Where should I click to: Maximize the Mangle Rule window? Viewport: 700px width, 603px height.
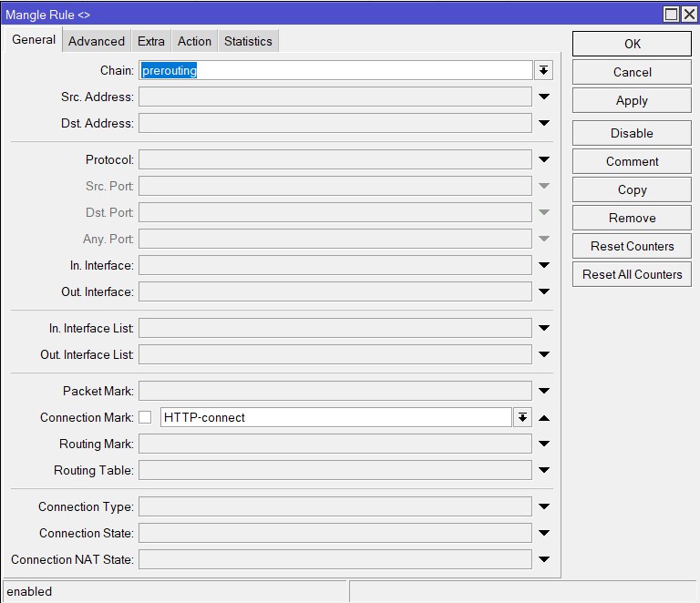(672, 15)
